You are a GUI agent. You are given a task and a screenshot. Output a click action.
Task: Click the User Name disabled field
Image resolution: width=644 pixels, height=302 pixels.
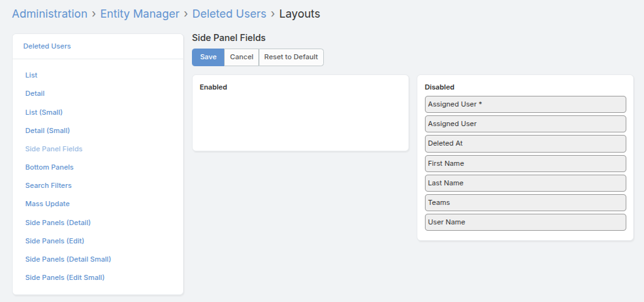525,222
